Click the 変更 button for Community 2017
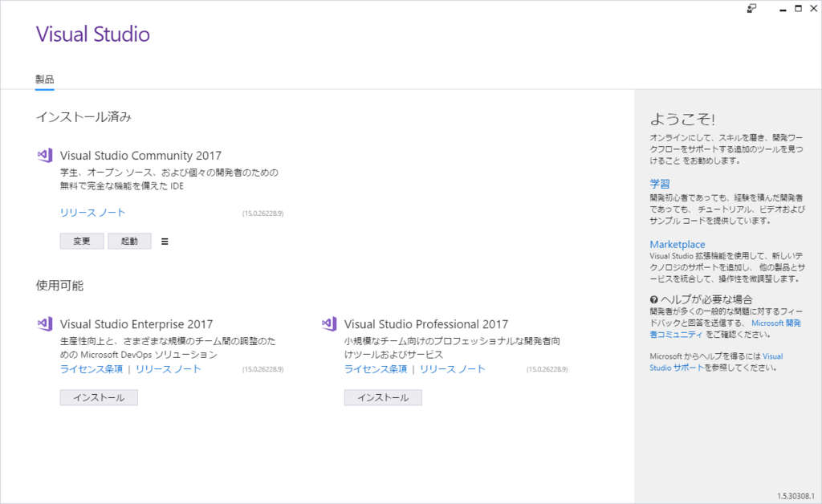Screen dimensions: 822x504 pyautogui.click(x=82, y=241)
